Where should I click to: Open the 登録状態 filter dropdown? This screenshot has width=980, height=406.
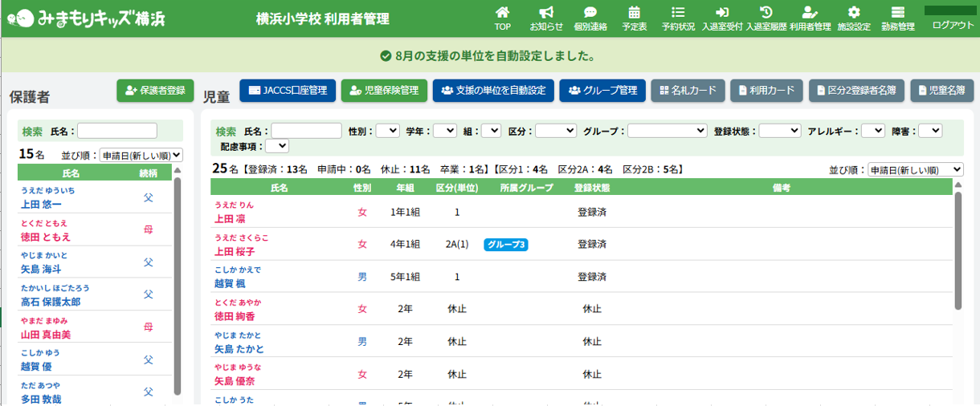tap(779, 131)
